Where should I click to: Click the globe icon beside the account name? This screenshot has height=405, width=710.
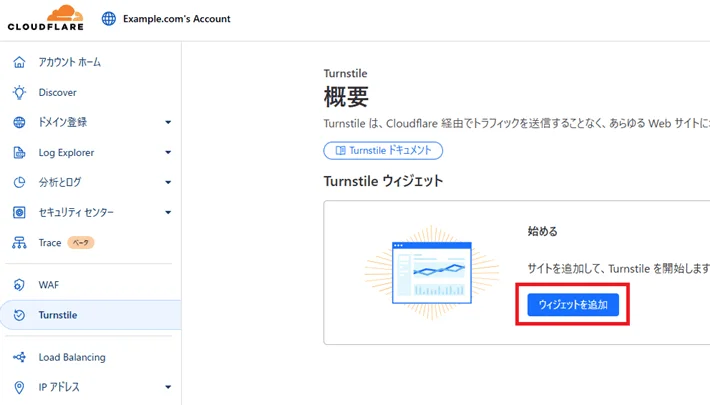(109, 18)
